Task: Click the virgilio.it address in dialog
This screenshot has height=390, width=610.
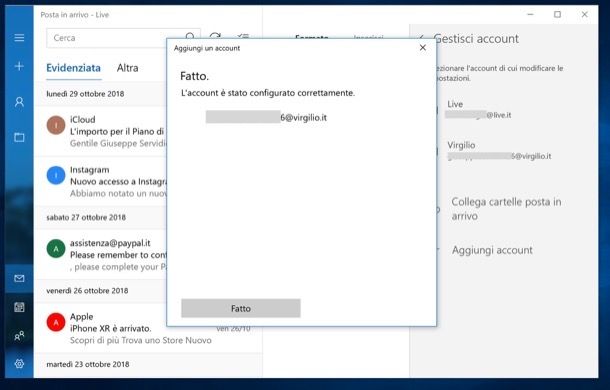Action: (266, 117)
